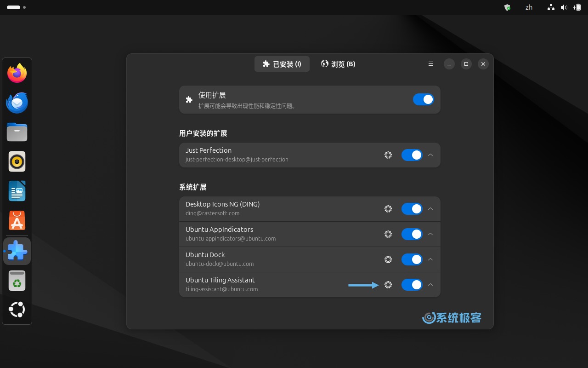
Task: Expand Just Perfection row details chevron
Action: [430, 155]
